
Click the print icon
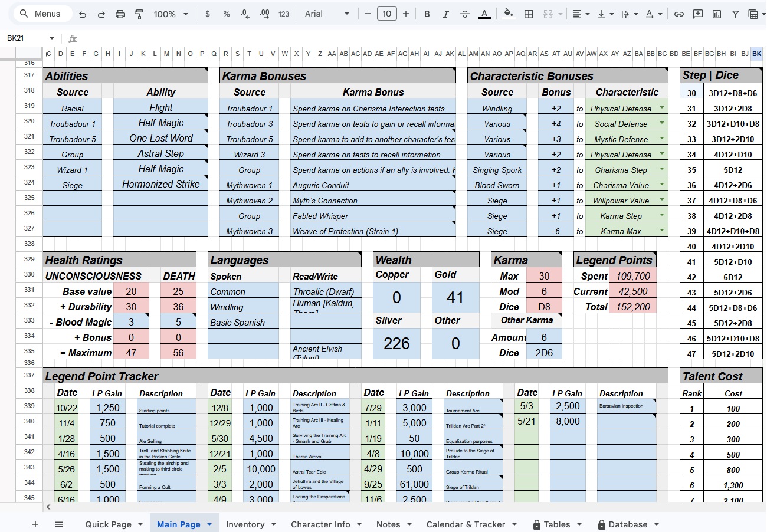point(120,14)
